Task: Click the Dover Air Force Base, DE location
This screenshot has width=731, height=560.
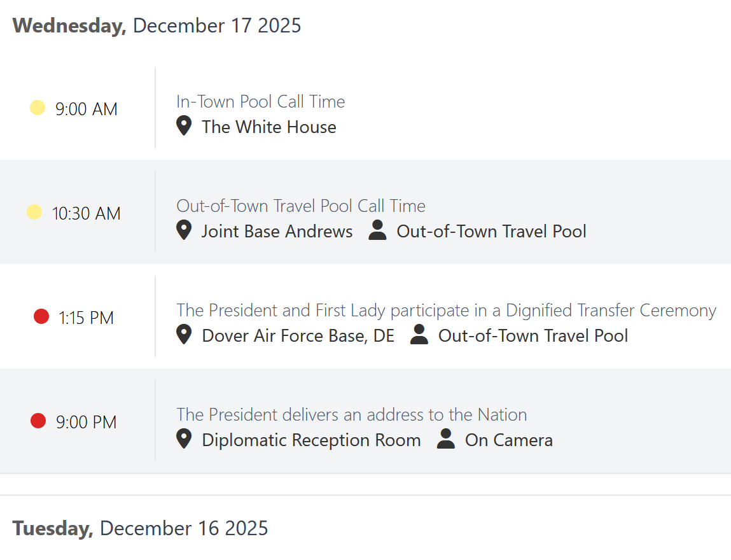Action: [x=298, y=335]
